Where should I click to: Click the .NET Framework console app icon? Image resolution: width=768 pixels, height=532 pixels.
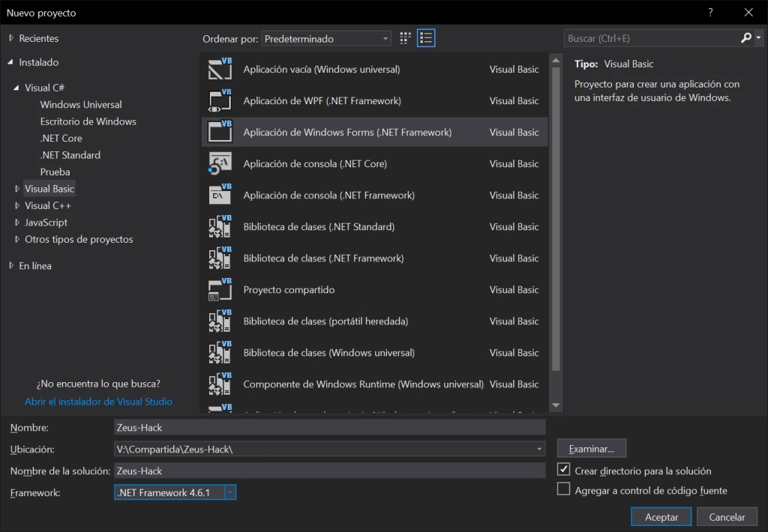pyautogui.click(x=220, y=195)
